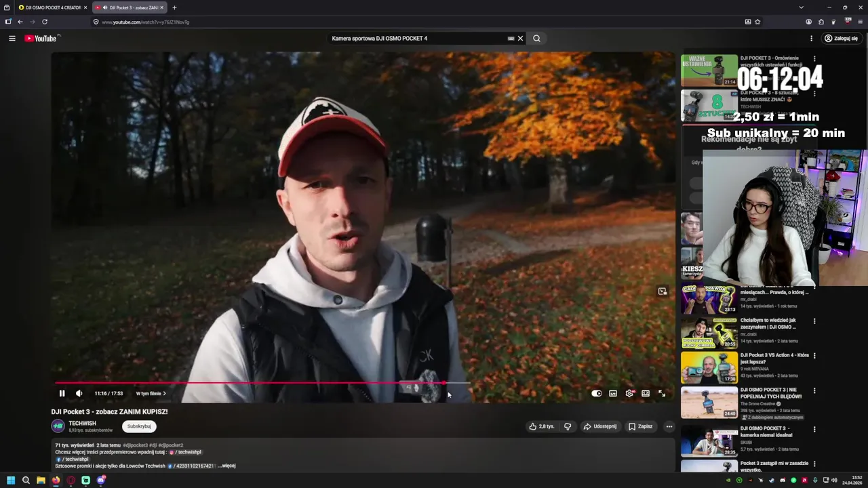Screen dimensions: 868x488
Task: Open the browser tab list dropdown arrow
Action: 801,7
